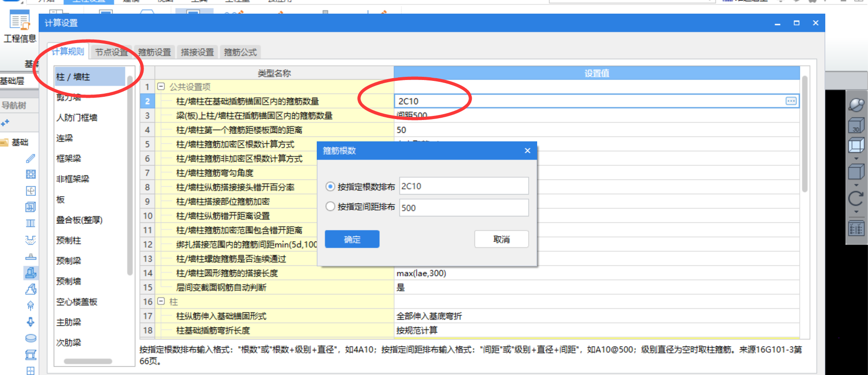The width and height of the screenshot is (868, 375).
Task: Confirm with the 确定 button
Action: click(x=352, y=239)
